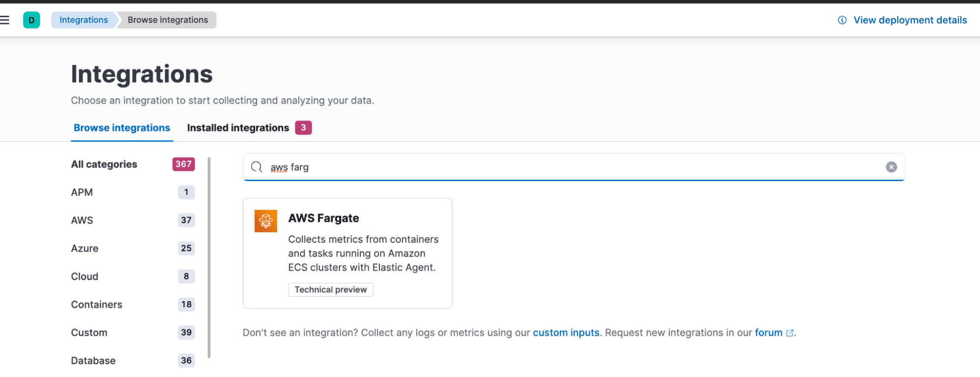Click the info icon beside View deployment details
This screenshot has height=377, width=980.
(841, 20)
